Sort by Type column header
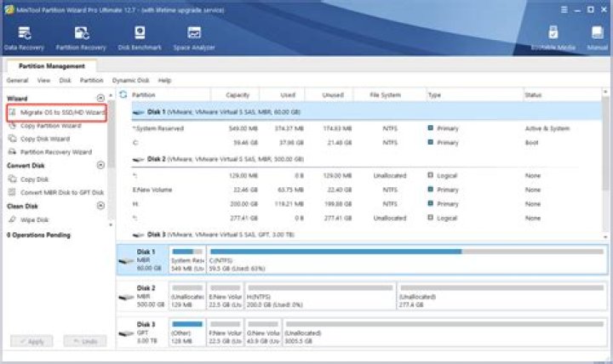The height and width of the screenshot is (364, 613). pyautogui.click(x=434, y=95)
